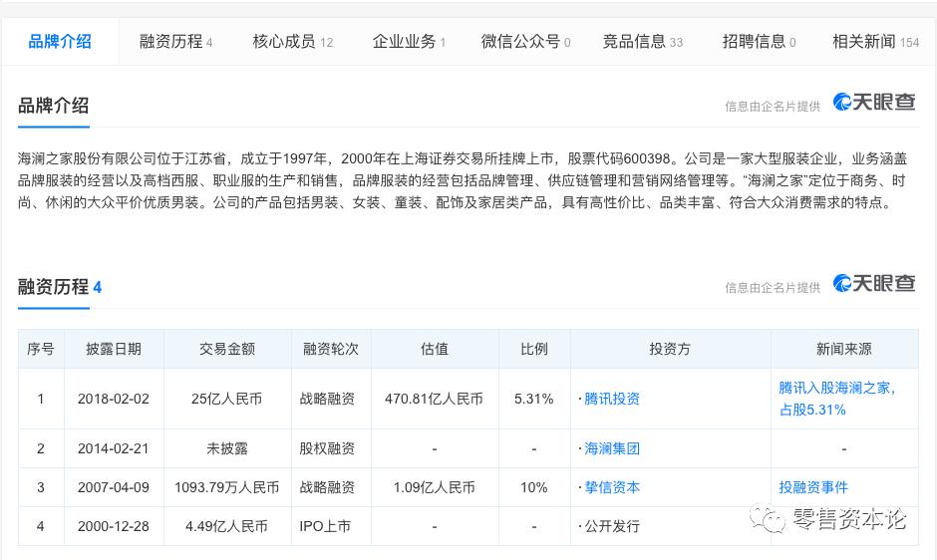Switch to the 招聘信息 tab
The height and width of the screenshot is (560, 937).
pos(759,41)
